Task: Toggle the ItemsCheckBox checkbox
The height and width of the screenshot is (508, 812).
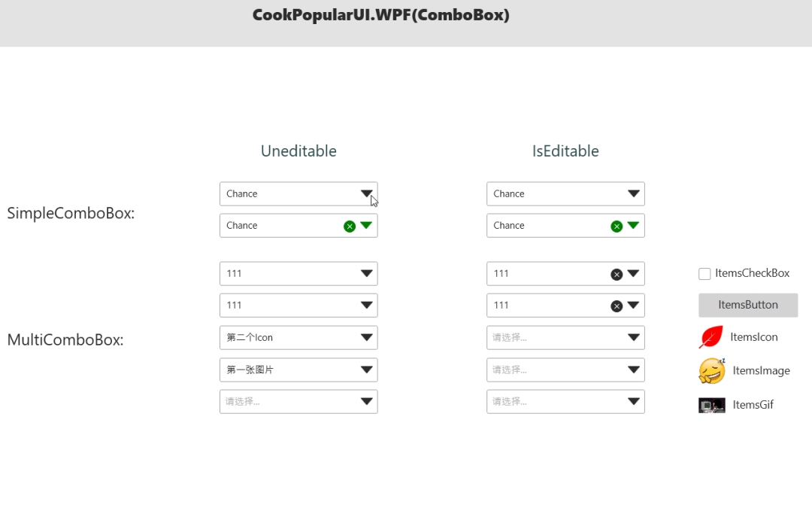Action: (704, 274)
